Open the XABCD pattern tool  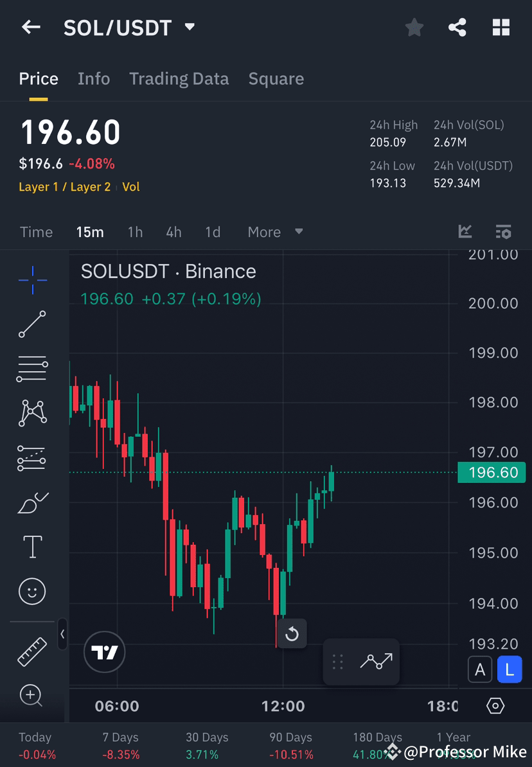(x=32, y=413)
